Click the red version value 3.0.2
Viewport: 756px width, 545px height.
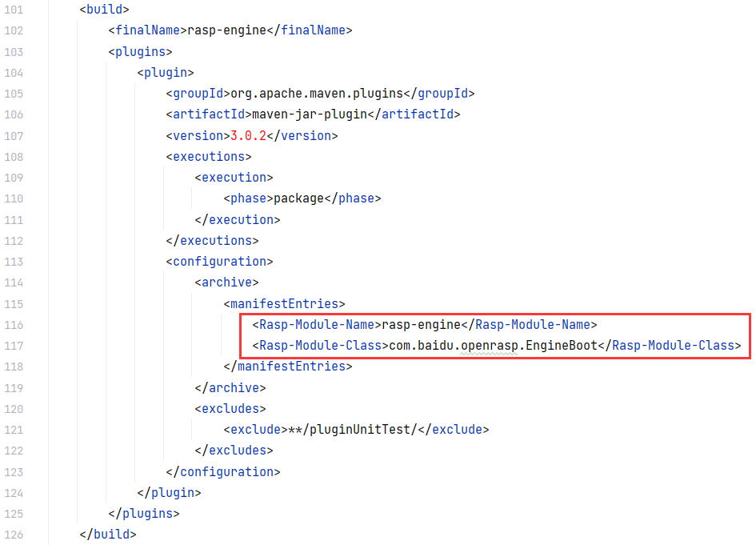tap(248, 136)
